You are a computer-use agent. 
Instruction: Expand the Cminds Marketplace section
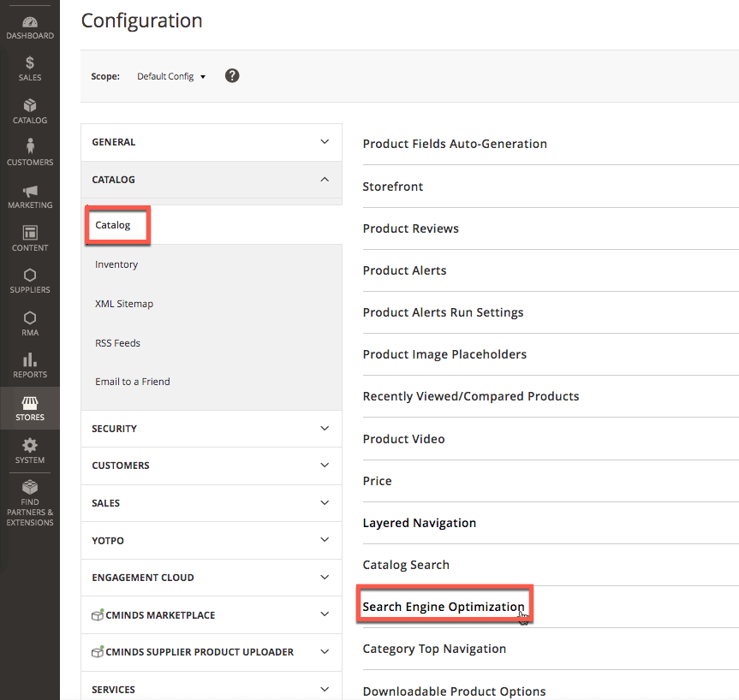tap(211, 614)
